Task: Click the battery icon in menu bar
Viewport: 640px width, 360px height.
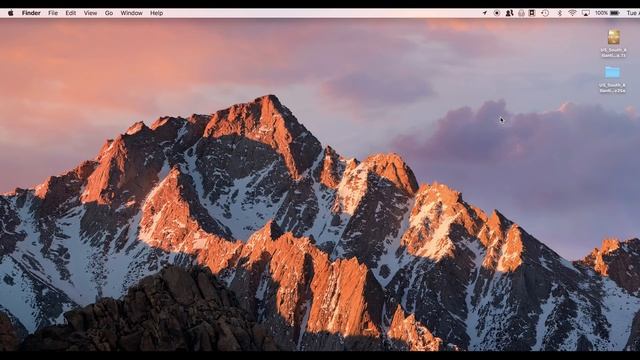Action: pyautogui.click(x=614, y=13)
